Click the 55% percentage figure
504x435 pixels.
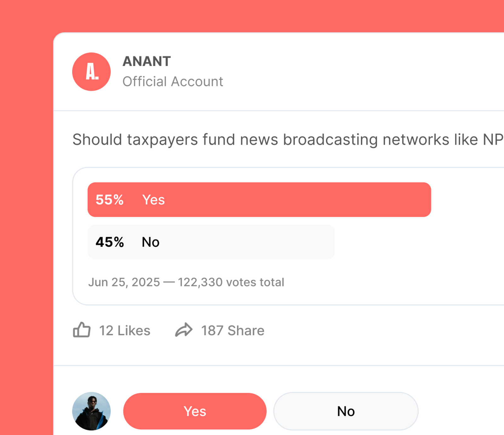click(110, 200)
